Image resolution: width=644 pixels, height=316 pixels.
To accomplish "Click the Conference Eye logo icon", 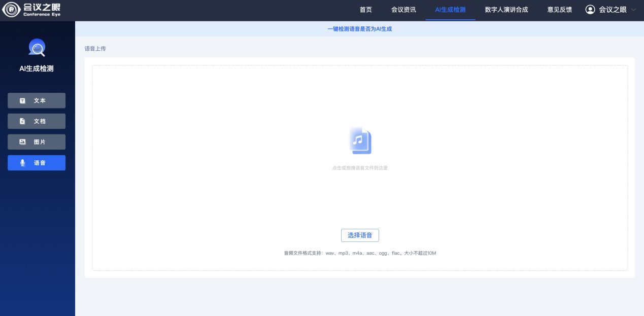I will (x=11, y=10).
